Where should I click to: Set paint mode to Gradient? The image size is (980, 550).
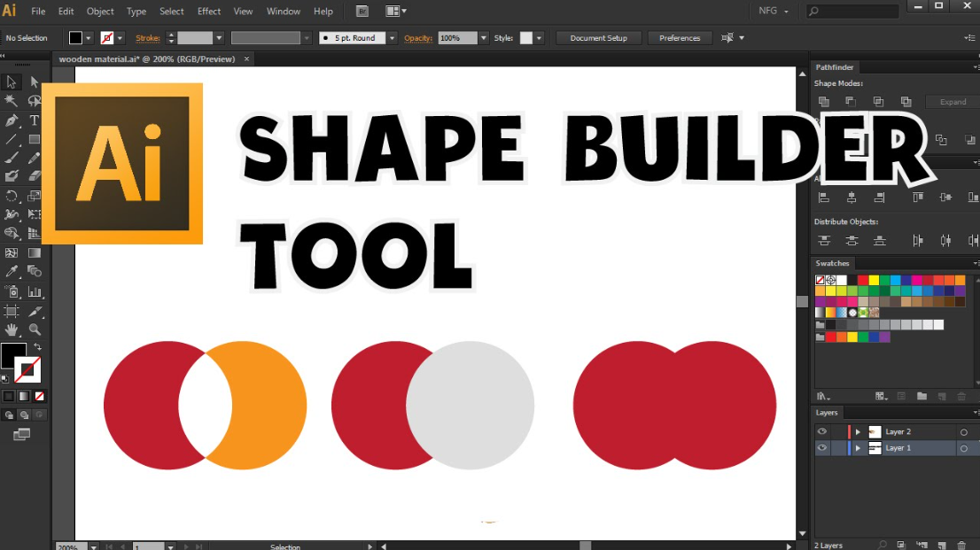click(x=24, y=396)
